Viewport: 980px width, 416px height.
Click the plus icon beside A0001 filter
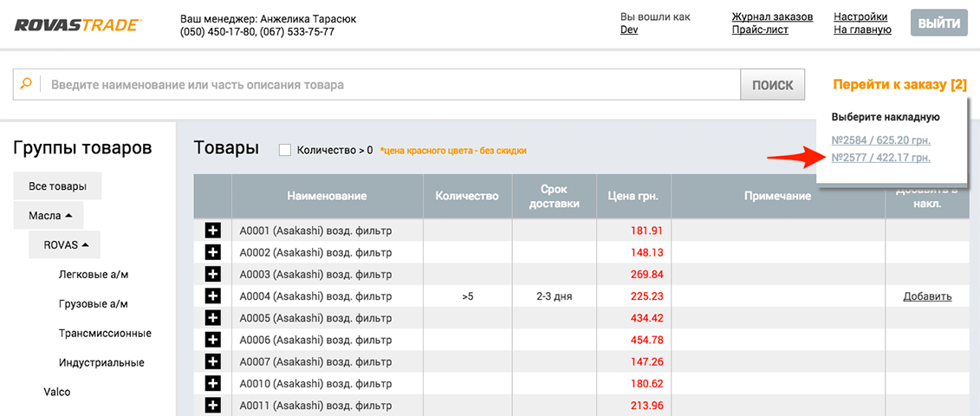click(x=212, y=231)
